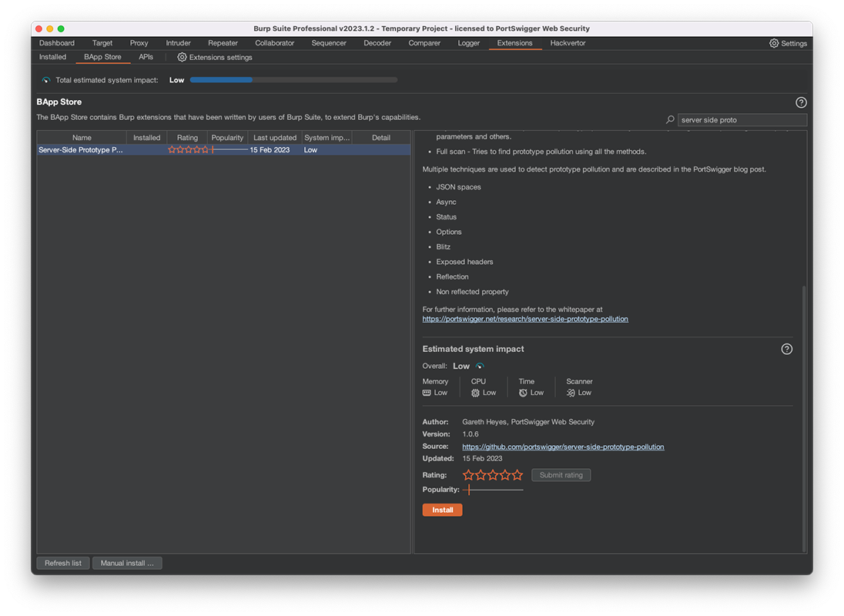Click the version 1.0.6 value
The image size is (844, 616).
[x=471, y=434]
